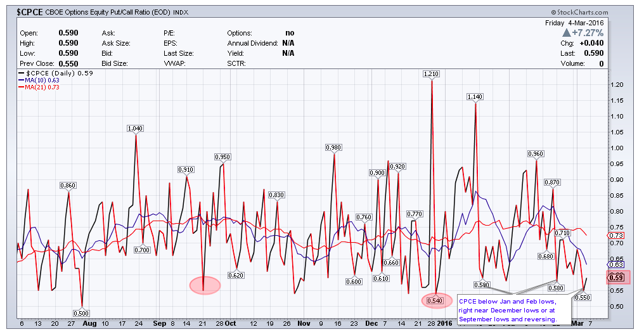Click the High value 0.590
This screenshot has width=644, height=334.
(68, 43)
